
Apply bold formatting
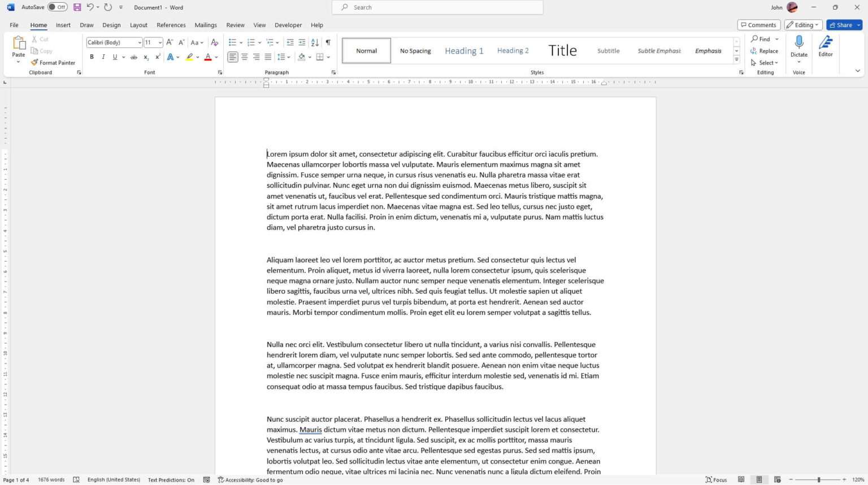click(x=92, y=57)
